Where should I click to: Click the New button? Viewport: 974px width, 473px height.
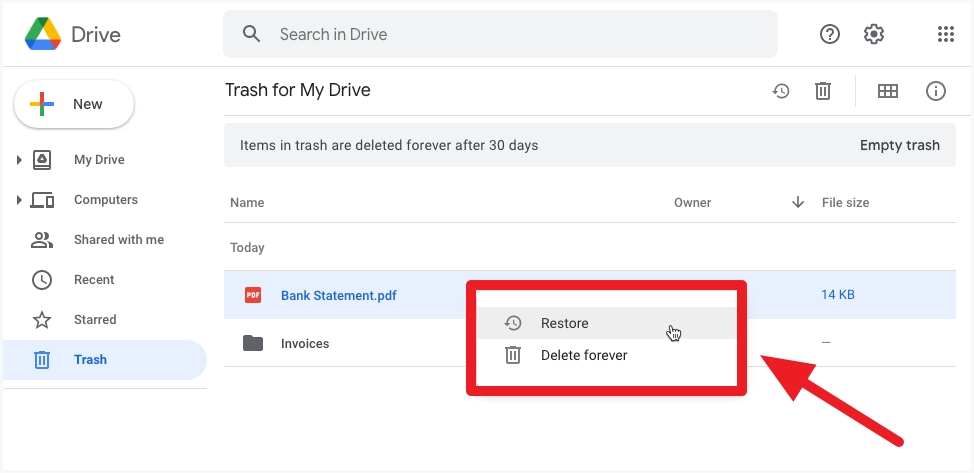point(74,104)
